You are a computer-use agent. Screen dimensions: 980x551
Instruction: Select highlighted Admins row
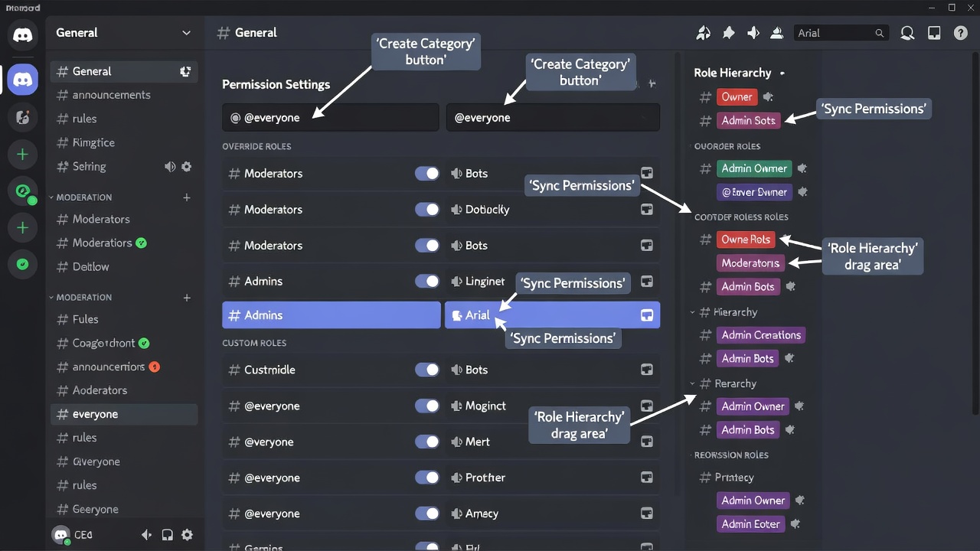[331, 315]
